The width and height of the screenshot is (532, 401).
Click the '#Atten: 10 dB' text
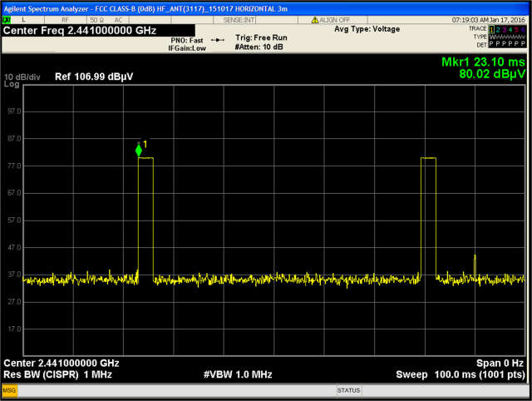[259, 47]
